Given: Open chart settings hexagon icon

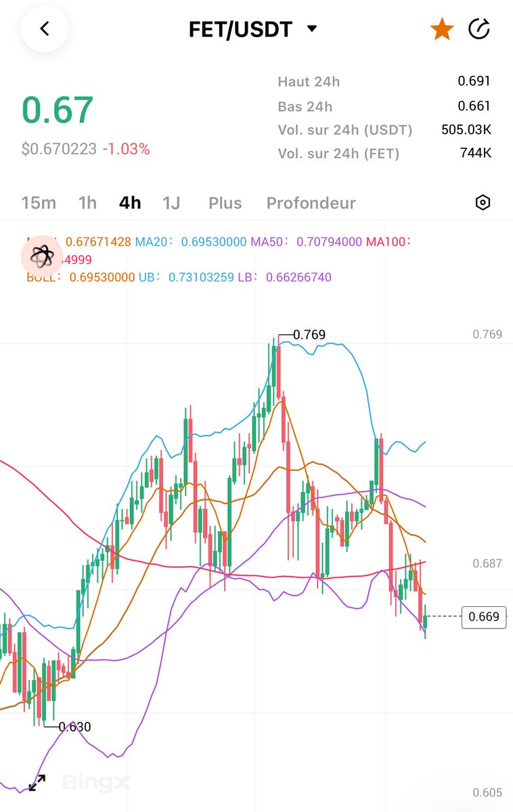Looking at the screenshot, I should 483,202.
